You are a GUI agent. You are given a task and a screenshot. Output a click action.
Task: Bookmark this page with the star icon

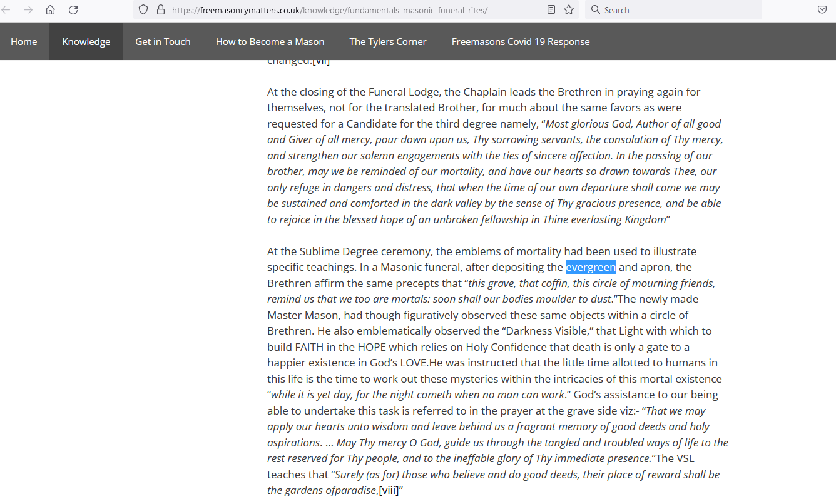point(569,10)
